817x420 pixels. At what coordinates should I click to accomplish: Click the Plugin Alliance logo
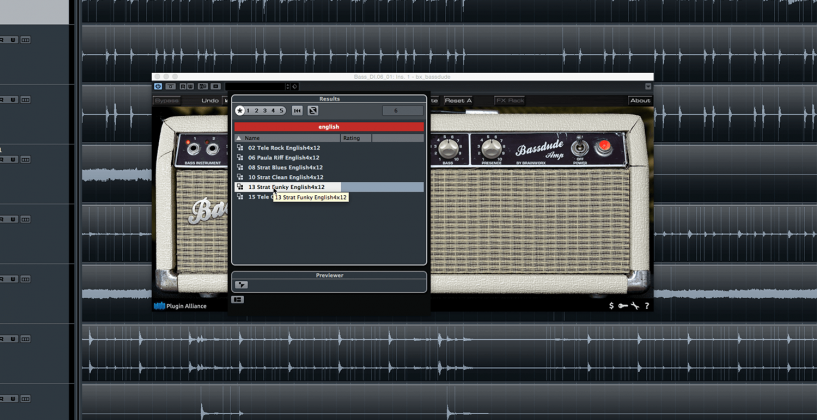tap(180, 306)
